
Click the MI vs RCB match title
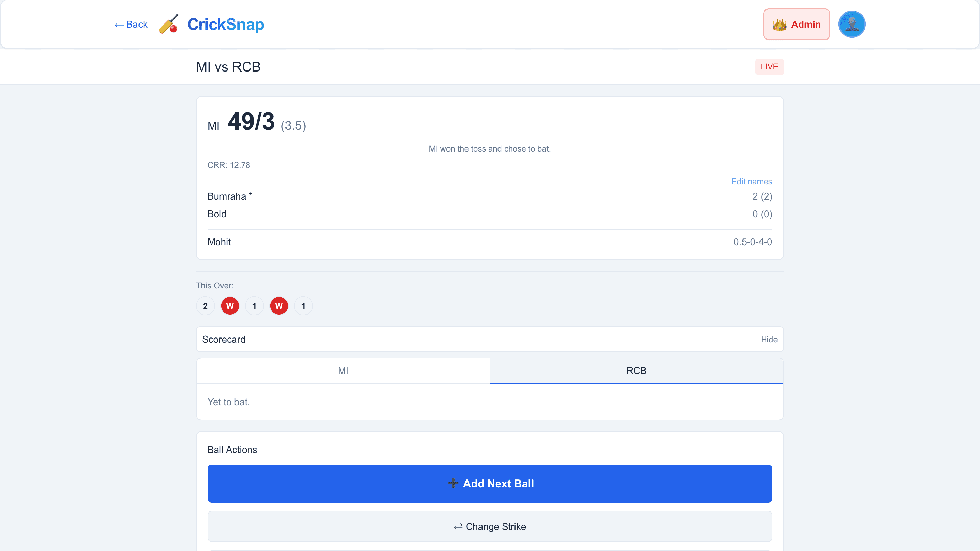pyautogui.click(x=228, y=67)
